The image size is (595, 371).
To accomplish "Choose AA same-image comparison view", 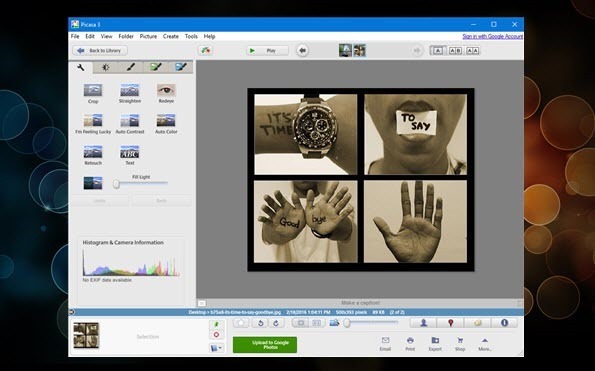I will pos(472,50).
